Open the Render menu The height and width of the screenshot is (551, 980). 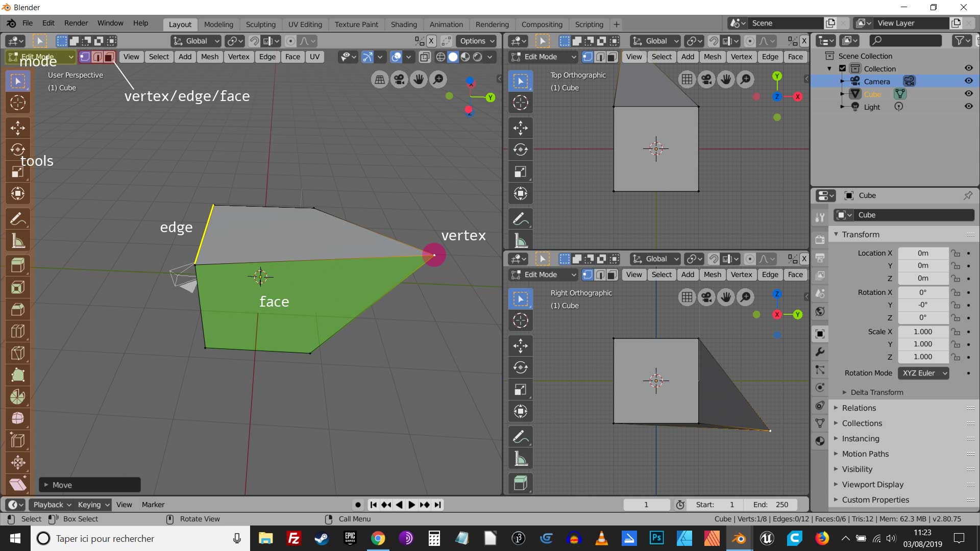tap(76, 23)
